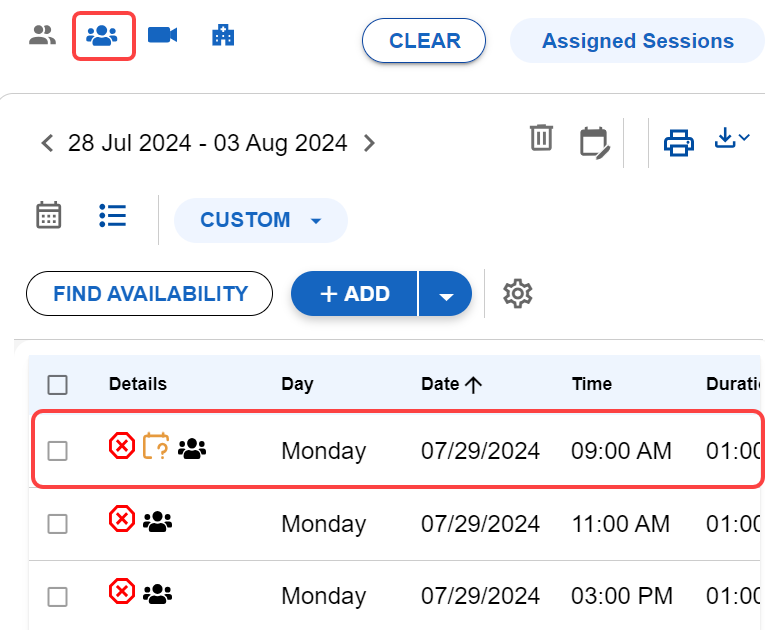
Task: Open the scheduler settings gear
Action: [x=518, y=293]
